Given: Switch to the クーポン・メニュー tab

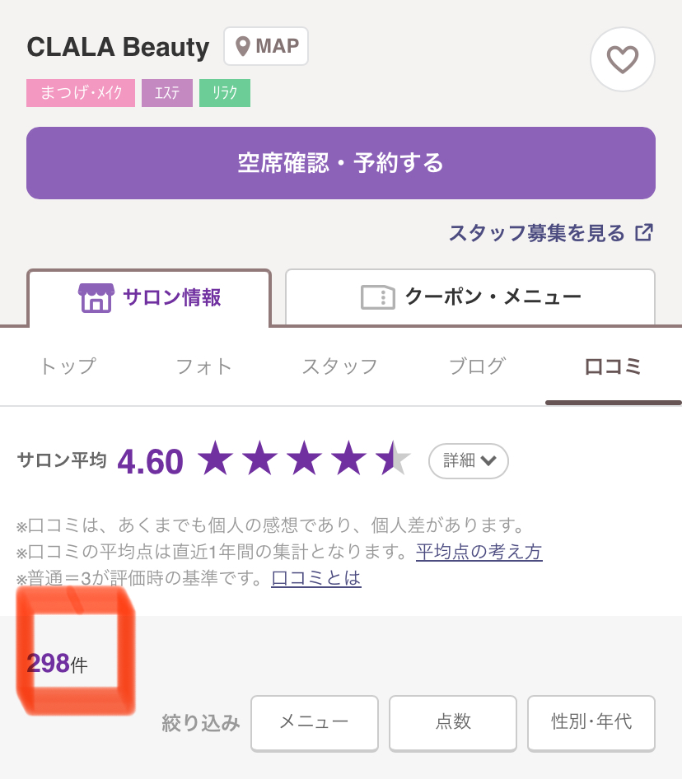Looking at the screenshot, I should [x=470, y=297].
